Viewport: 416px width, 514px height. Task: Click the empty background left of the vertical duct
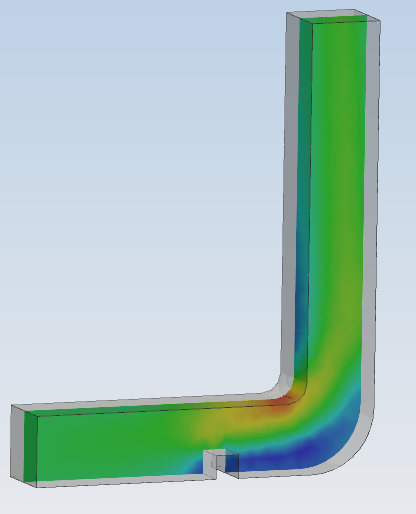click(x=140, y=200)
